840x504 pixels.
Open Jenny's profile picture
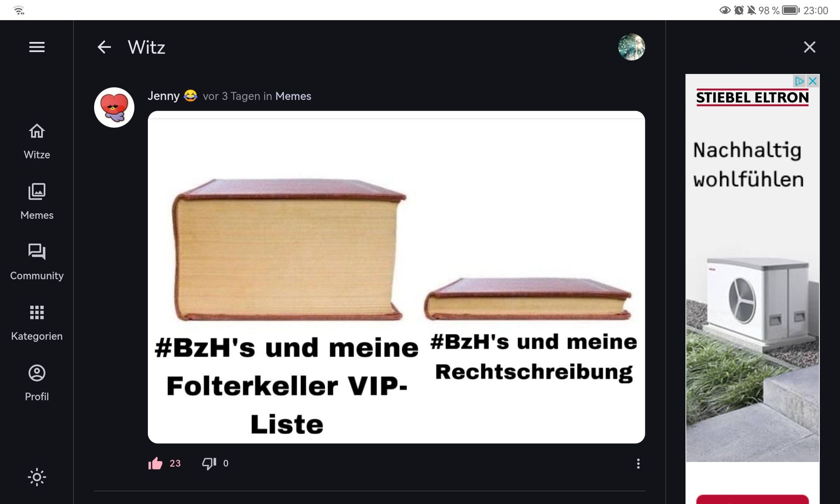[114, 107]
